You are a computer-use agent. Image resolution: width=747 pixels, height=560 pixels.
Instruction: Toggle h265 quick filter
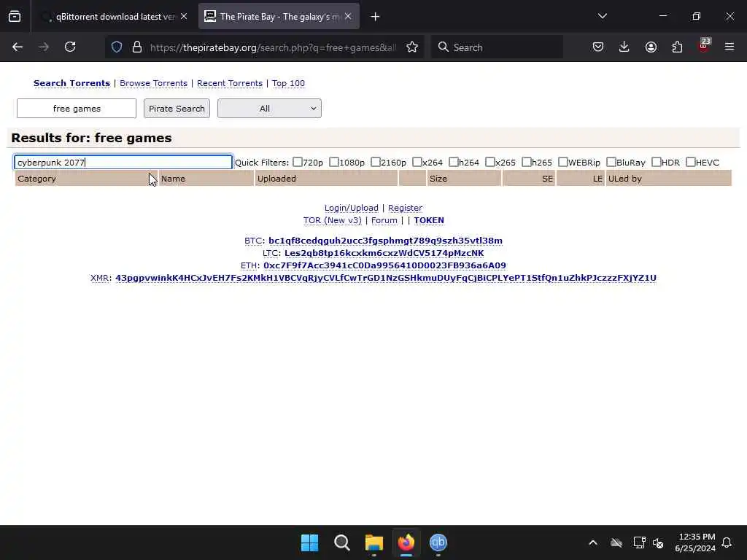[527, 162]
